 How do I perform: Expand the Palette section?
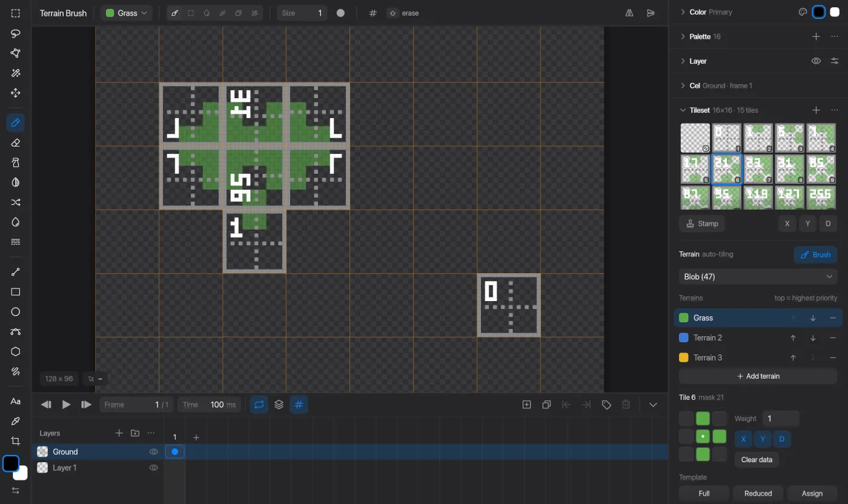click(x=683, y=36)
